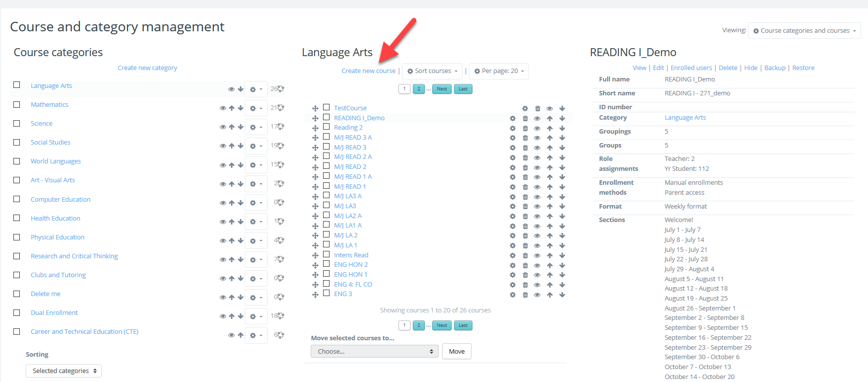868x382 pixels.
Task: Open the Viewing course categories and courses menu
Action: coord(804,31)
